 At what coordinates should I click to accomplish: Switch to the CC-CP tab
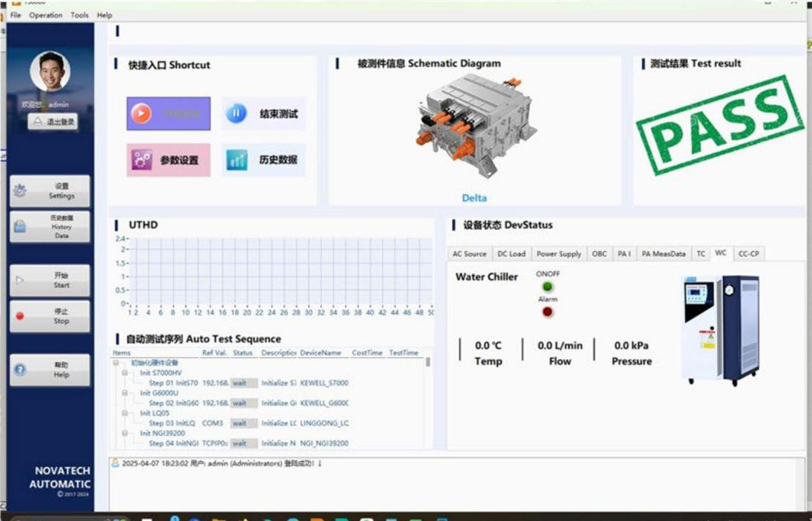coord(748,253)
